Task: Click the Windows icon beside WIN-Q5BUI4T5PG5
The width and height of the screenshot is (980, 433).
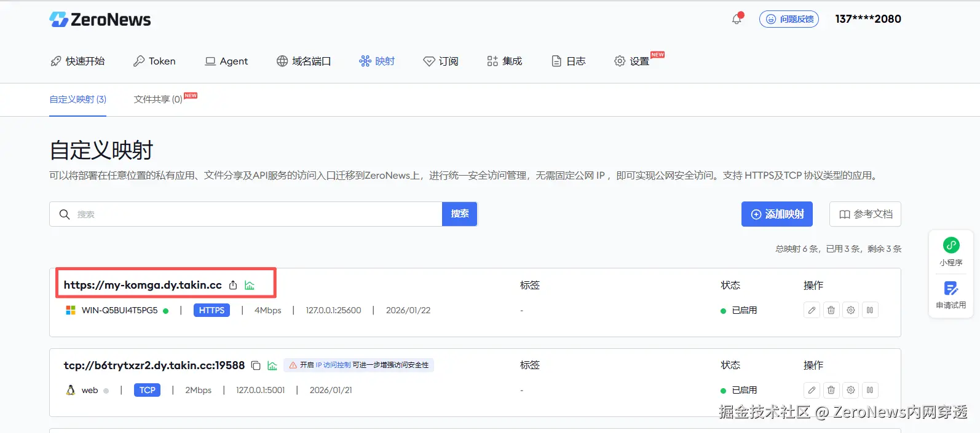Action: (x=71, y=310)
